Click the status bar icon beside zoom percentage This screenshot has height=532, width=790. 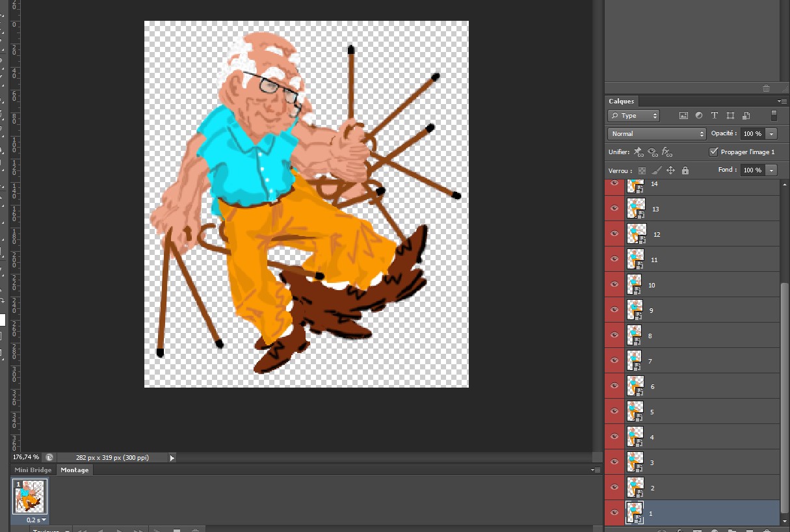click(x=49, y=457)
